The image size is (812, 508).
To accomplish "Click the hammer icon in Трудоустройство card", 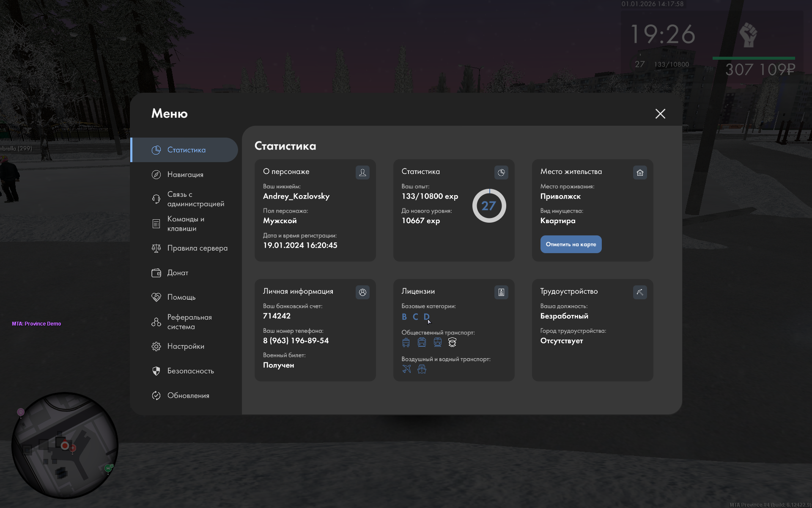I will [x=640, y=292].
